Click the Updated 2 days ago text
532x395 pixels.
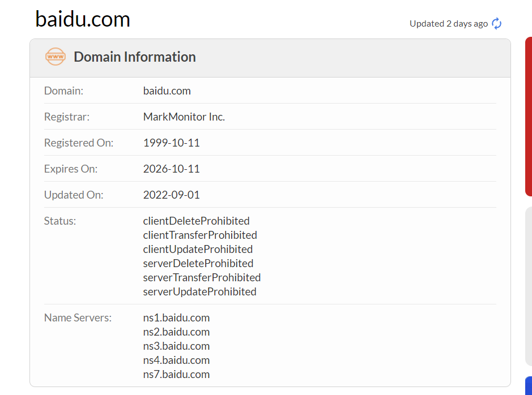[449, 24]
